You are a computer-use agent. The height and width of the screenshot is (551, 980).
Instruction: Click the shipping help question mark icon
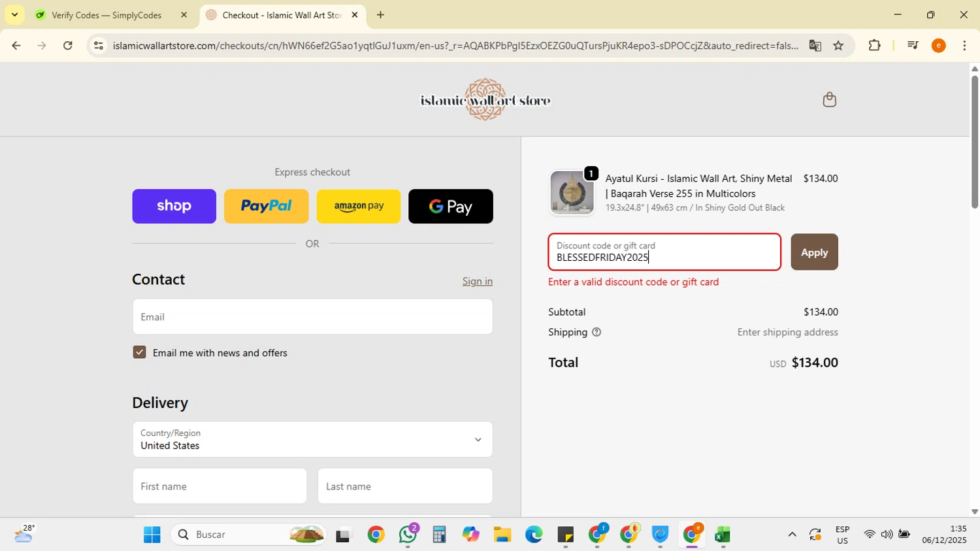[x=596, y=332]
